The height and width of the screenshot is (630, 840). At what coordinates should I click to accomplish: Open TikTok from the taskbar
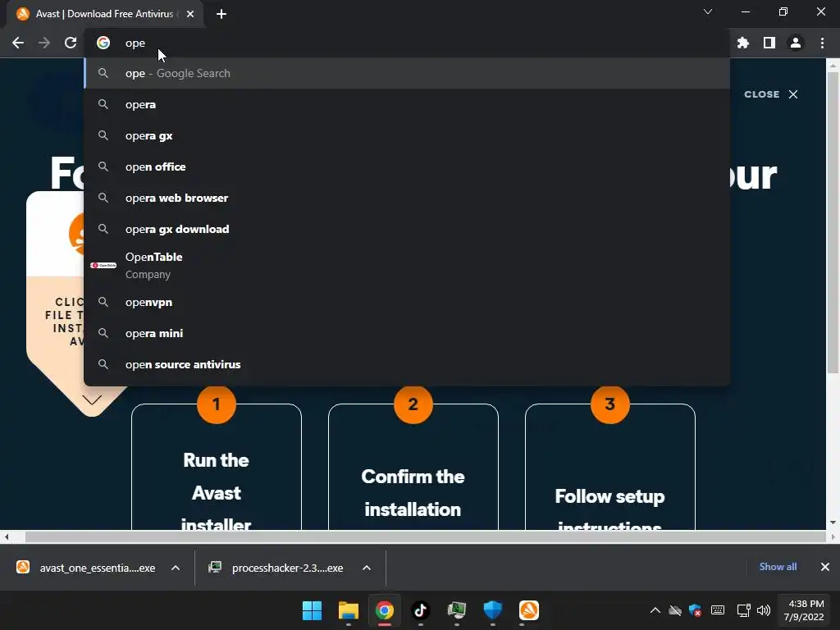tap(421, 610)
